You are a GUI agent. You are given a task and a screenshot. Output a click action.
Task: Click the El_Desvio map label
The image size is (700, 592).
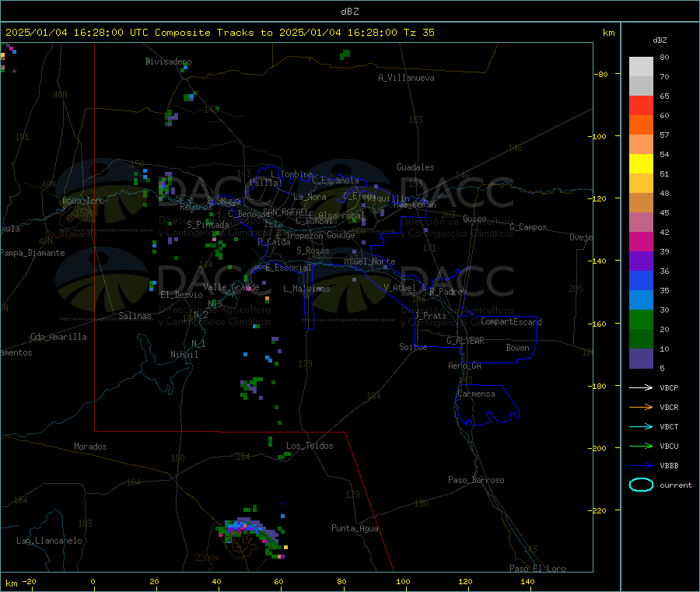coord(181,295)
